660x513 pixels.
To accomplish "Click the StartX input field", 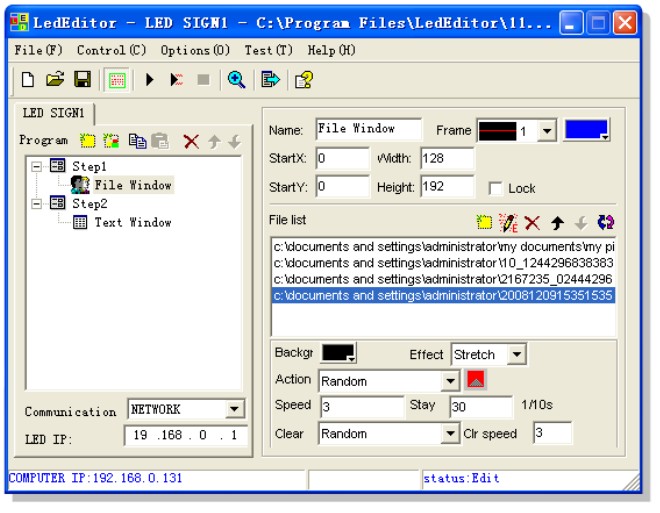I will coord(343,158).
